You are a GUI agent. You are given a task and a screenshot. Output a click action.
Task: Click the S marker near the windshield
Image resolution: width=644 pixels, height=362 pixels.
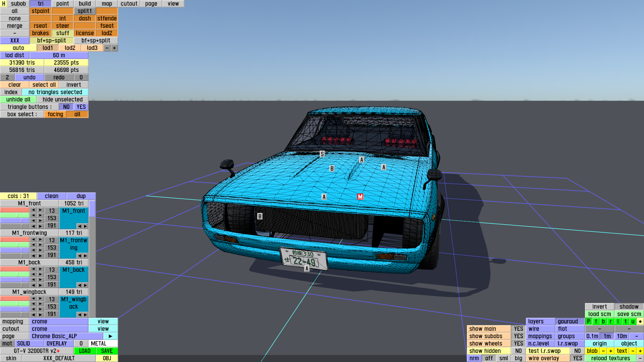click(322, 154)
